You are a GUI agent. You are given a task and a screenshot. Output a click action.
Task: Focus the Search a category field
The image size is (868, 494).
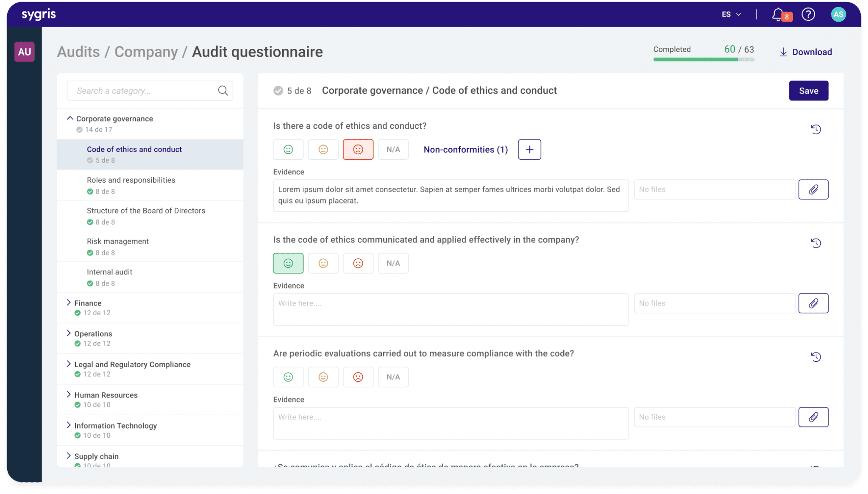tap(150, 91)
